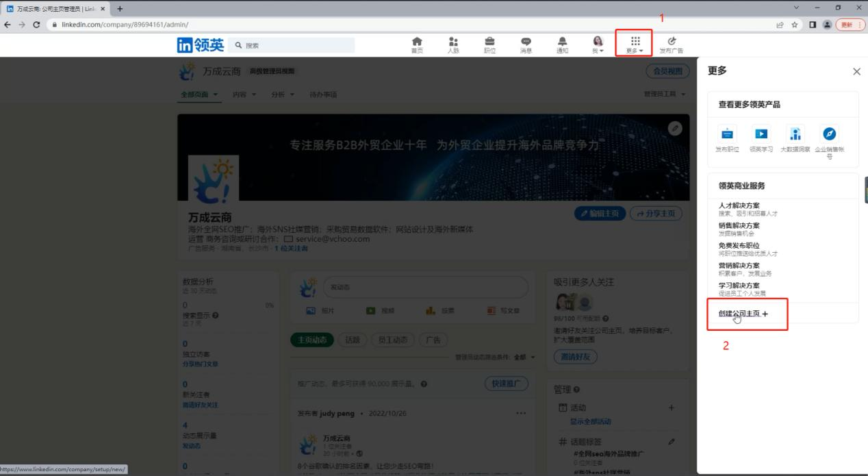This screenshot has width=868, height=476.
Task: Close the 更多 side panel
Action: [856, 71]
